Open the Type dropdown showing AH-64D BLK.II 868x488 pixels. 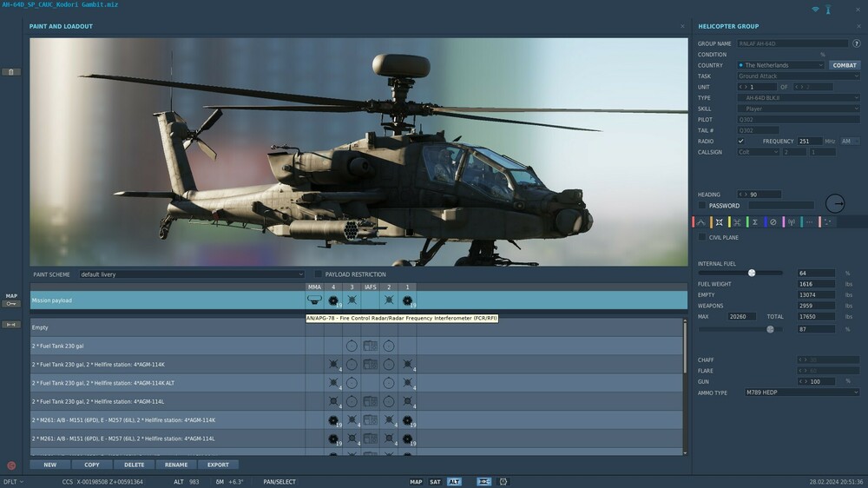[x=799, y=97]
